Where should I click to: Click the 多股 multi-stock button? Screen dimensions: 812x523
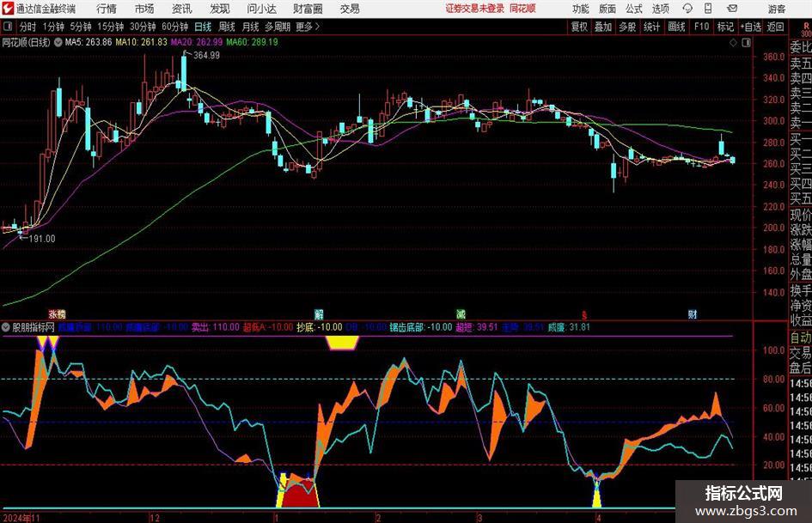[x=627, y=27]
